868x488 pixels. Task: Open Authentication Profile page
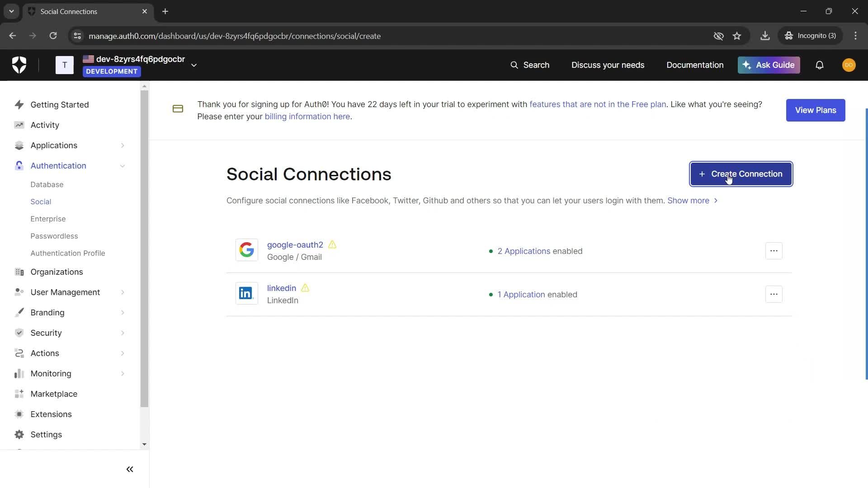(68, 253)
